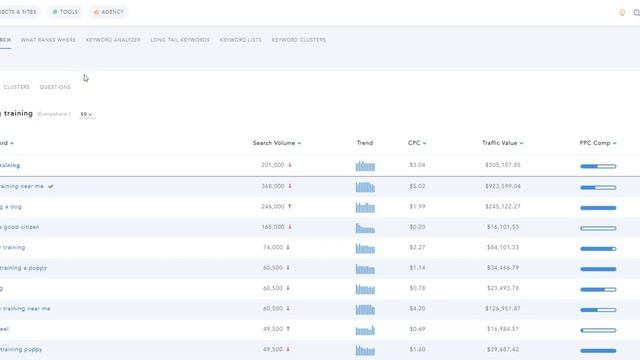Screen dimensions: 640x360
Task: Click the $16,101.53 traffic value
Action: 503,227
